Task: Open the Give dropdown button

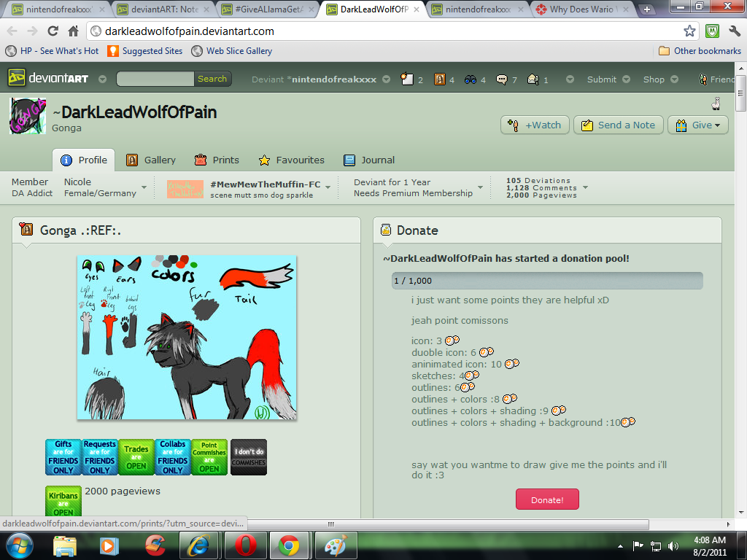Action: (x=698, y=125)
